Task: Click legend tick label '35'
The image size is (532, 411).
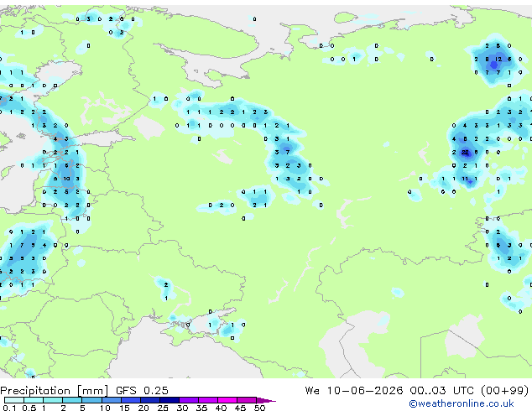Action: (x=201, y=408)
